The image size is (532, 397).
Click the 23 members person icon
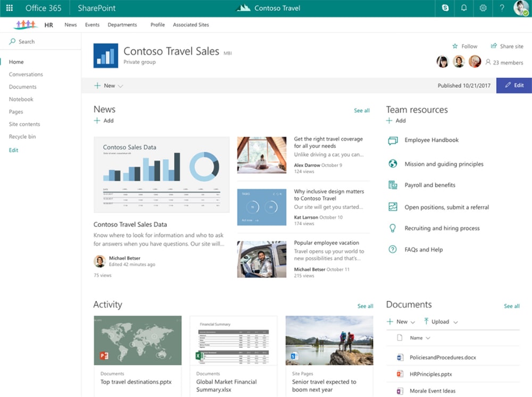click(x=488, y=62)
